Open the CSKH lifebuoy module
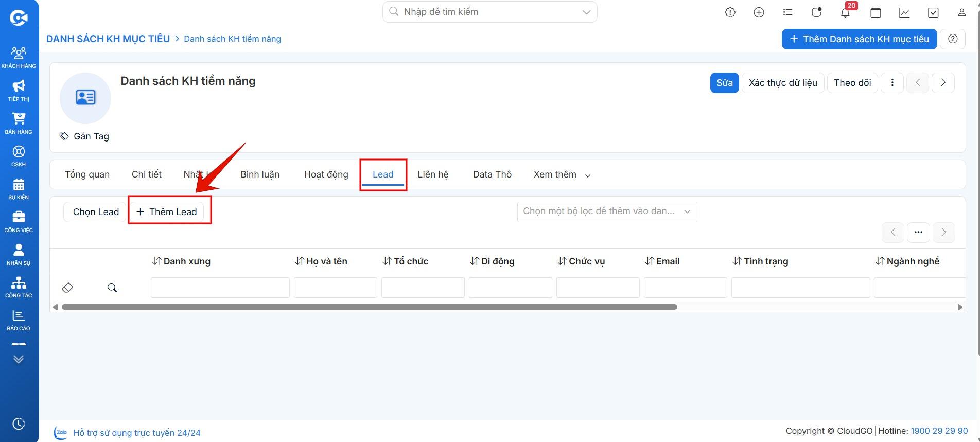Image resolution: width=980 pixels, height=442 pixels. (x=19, y=155)
